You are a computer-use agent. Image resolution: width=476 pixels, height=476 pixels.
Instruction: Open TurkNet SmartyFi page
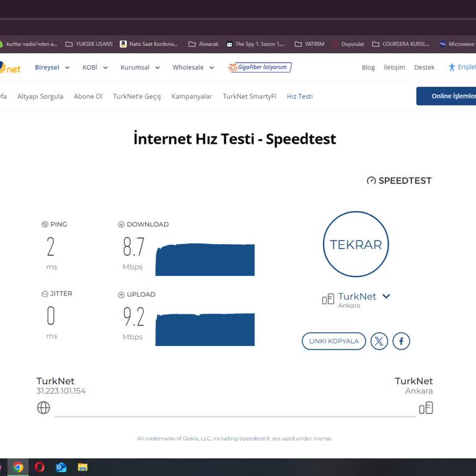[x=250, y=97]
